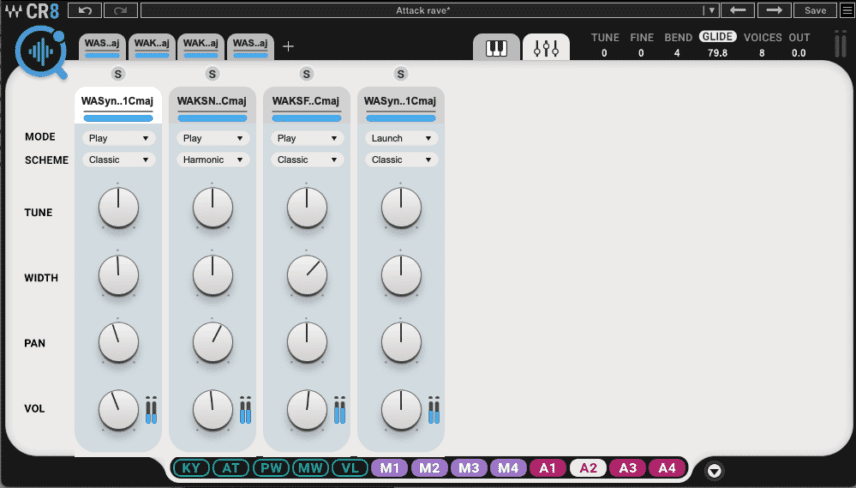The image size is (856, 488).
Task: Click Pan knob of first WASyn..1Cmaj column
Action: click(x=118, y=343)
